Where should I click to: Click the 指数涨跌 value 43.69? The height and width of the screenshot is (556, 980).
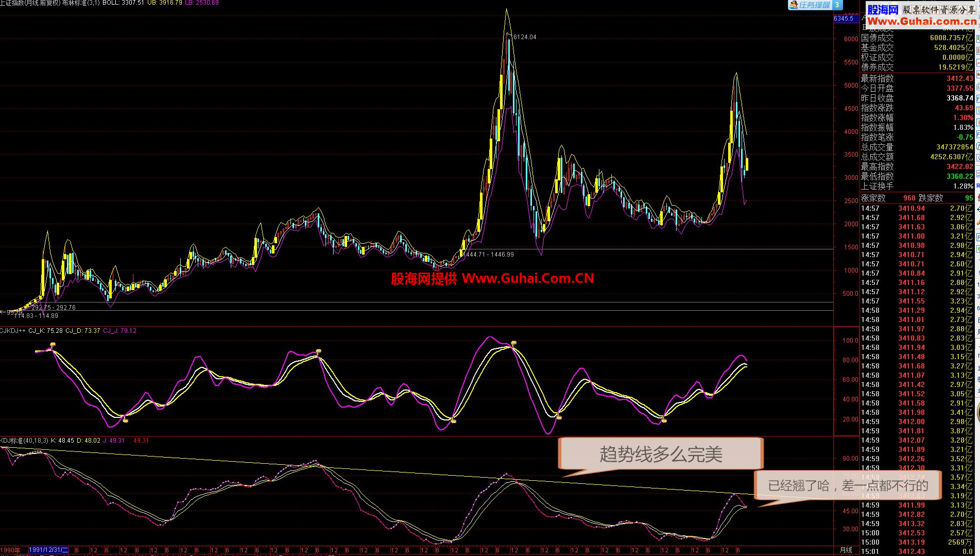point(964,108)
